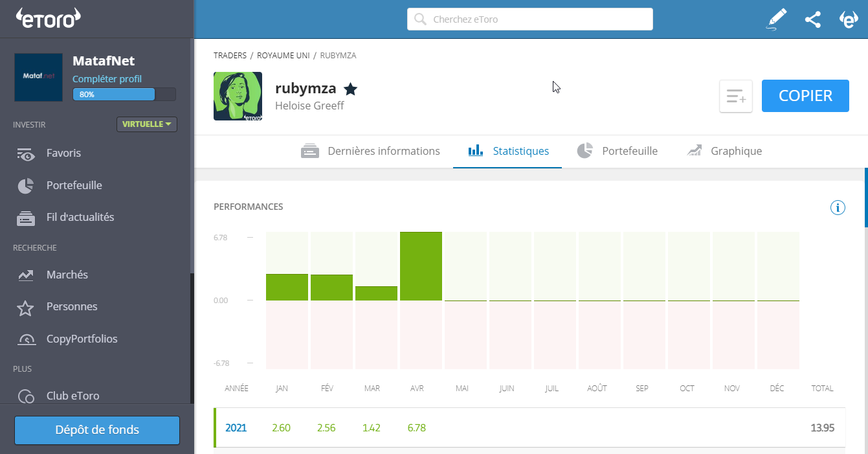This screenshot has height=454, width=868.
Task: Click the 2.56 February value
Action: click(x=326, y=428)
